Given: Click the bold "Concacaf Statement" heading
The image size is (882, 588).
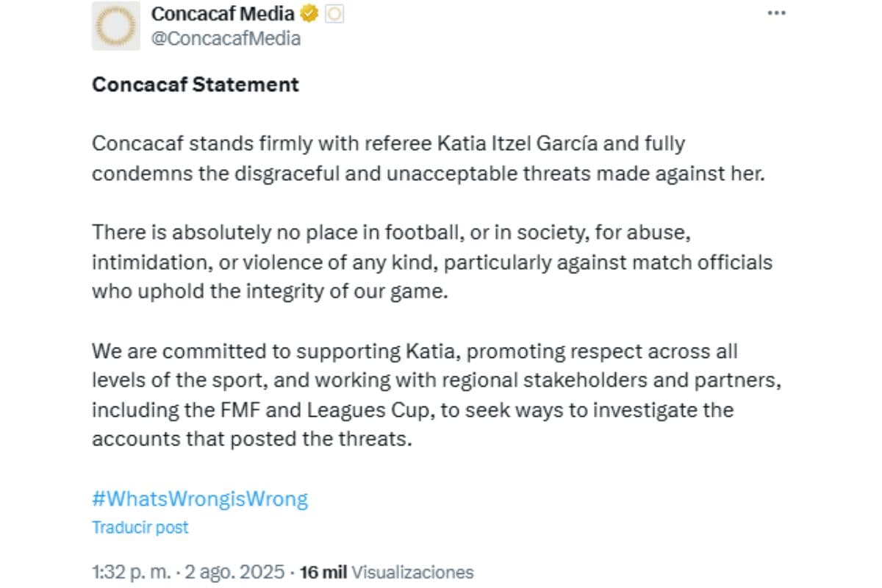Looking at the screenshot, I should point(195,85).
